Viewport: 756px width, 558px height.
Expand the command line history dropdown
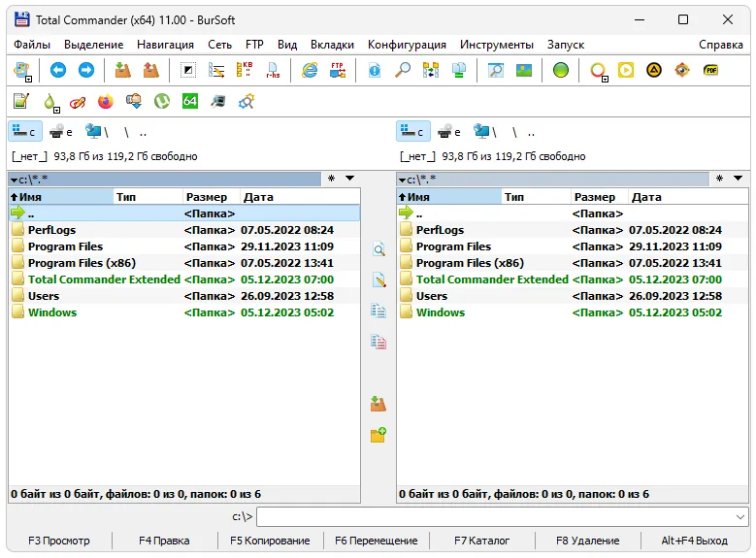[740, 517]
